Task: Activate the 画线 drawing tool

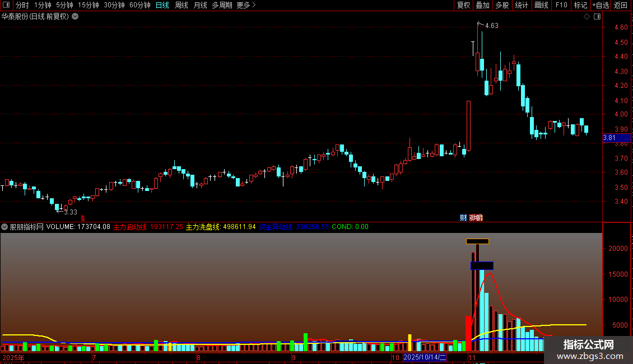Action: coord(541,5)
